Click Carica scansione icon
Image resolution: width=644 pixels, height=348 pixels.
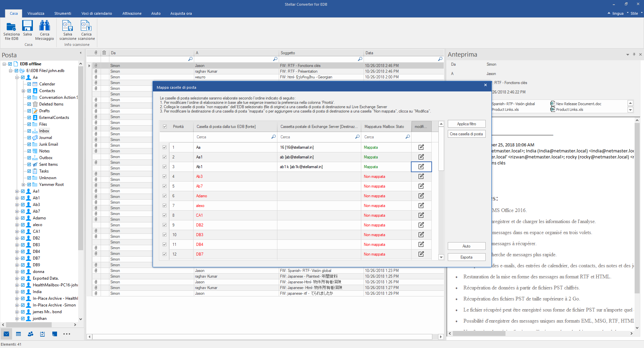click(86, 26)
